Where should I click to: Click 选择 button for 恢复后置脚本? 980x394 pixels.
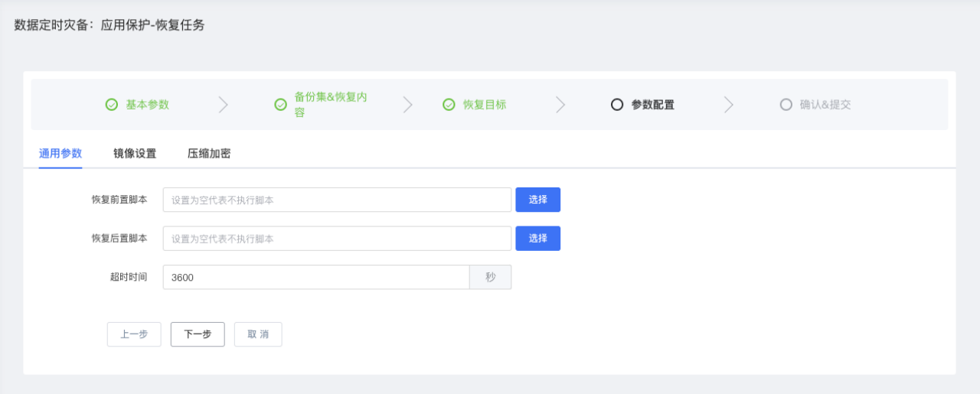pos(538,238)
